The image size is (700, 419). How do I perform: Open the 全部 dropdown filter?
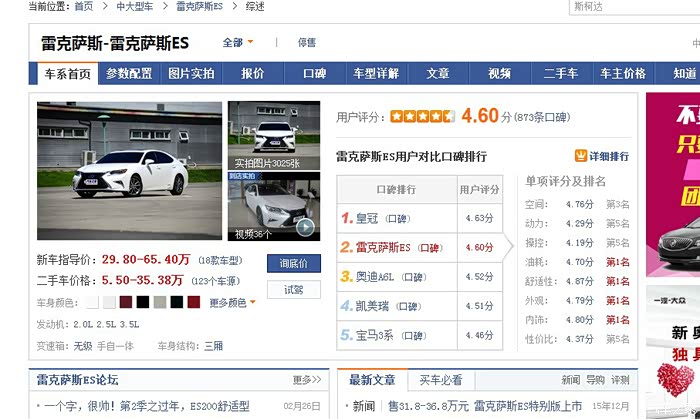(238, 42)
